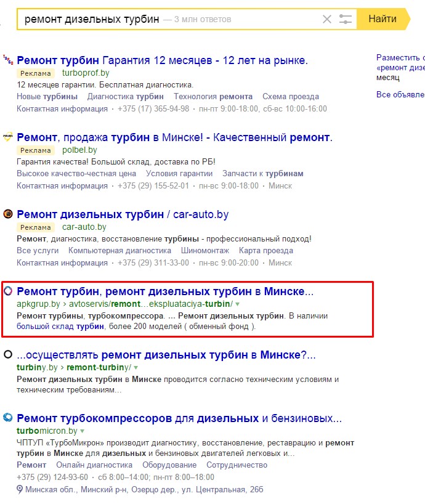
Task: Click the car-auto.by favicon
Action: 8,214
